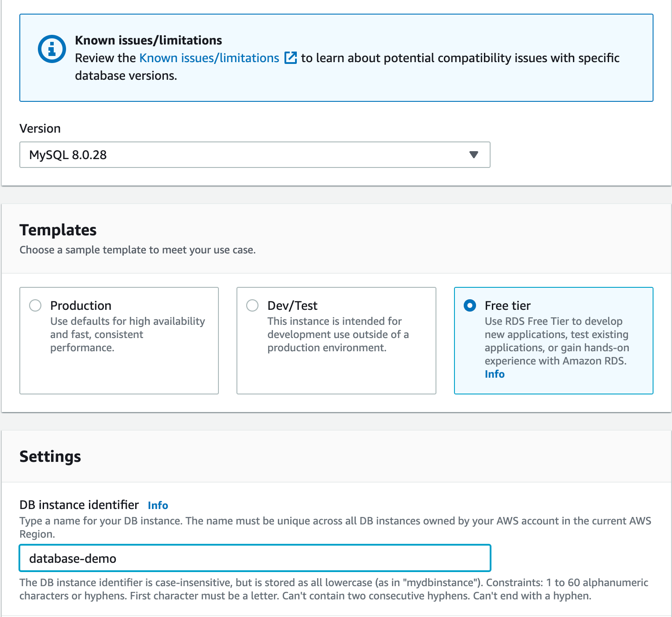Click the Production card description text
The width and height of the screenshot is (672, 617).
tap(127, 335)
